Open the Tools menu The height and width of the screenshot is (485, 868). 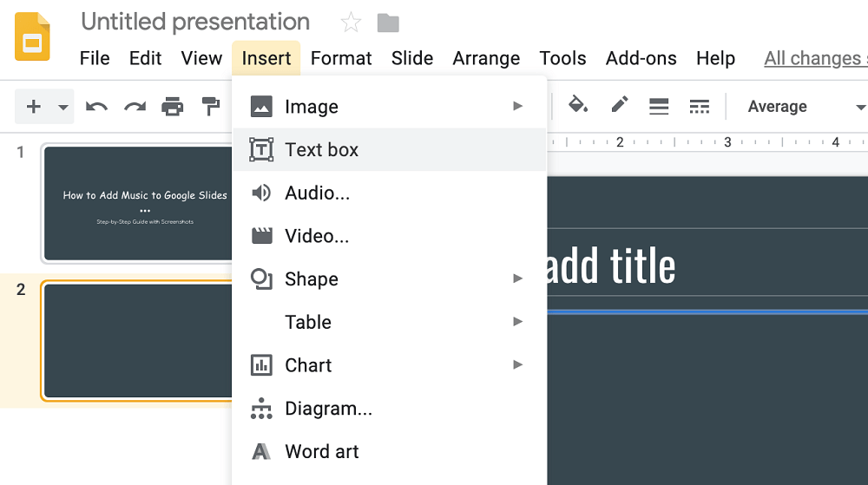tap(562, 58)
